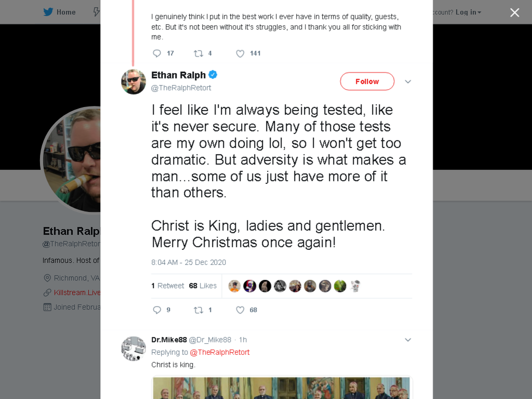532x399 pixels.
Task: Open the @TheRalphRetort mention link in reply
Action: coord(220,352)
